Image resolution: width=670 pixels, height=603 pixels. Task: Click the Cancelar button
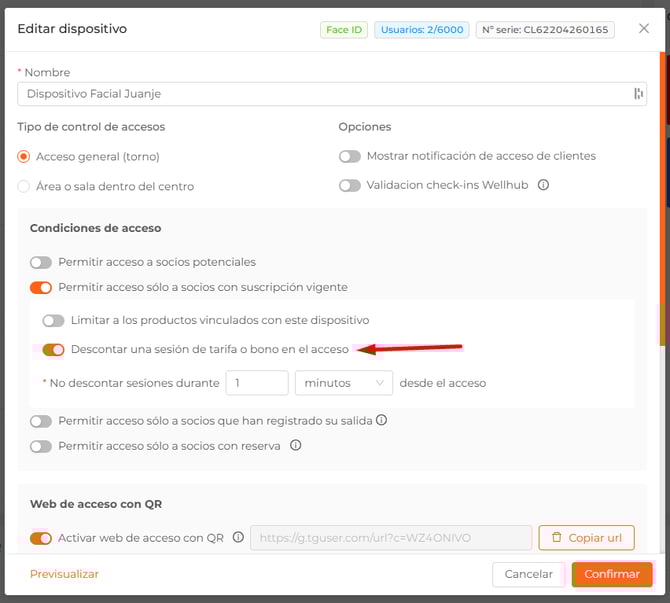(528, 574)
